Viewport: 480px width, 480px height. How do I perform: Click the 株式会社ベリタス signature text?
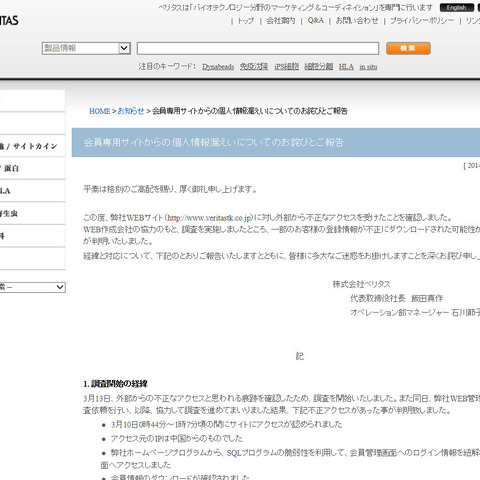361,284
